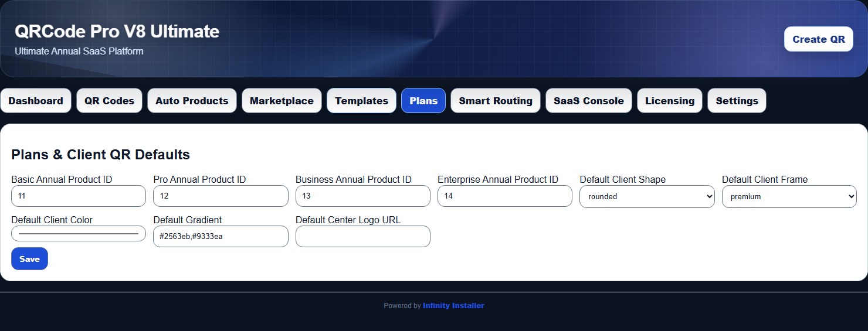Focus the Basic Annual Product ID field
This screenshot has width=868, height=331.
(79, 196)
